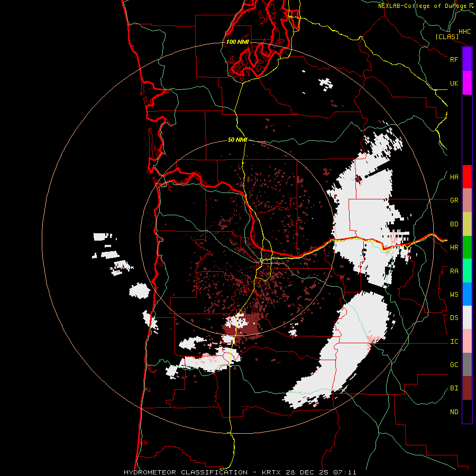Click the HHC product code label

coord(465,32)
